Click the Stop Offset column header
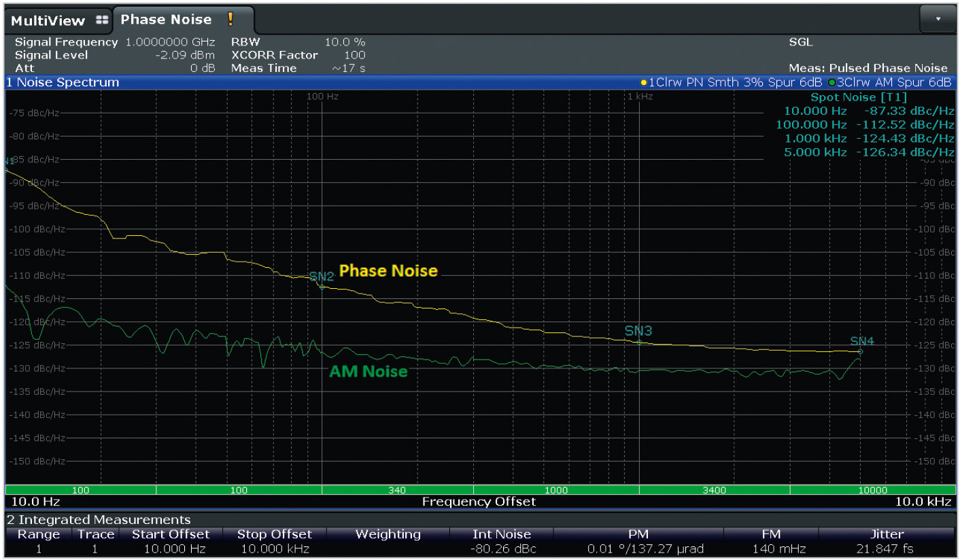This screenshot has height=560, width=960. (275, 534)
